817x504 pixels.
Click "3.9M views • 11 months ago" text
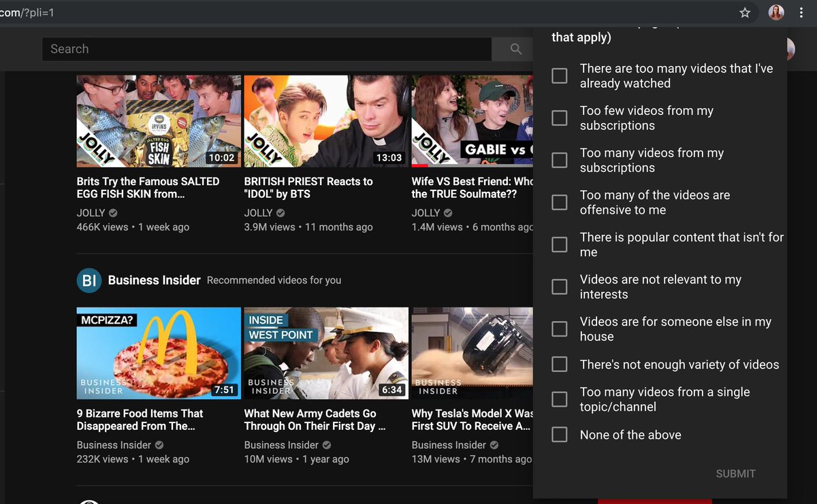308,227
